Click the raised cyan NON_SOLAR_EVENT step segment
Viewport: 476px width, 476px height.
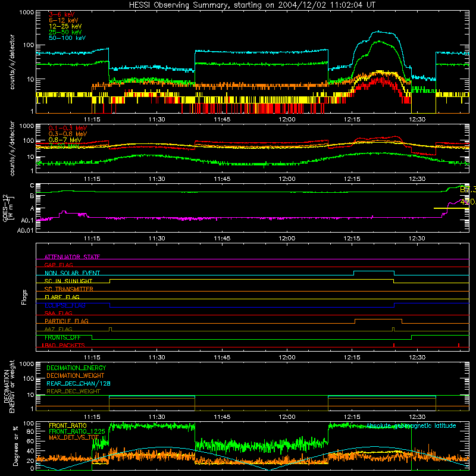click(374, 271)
